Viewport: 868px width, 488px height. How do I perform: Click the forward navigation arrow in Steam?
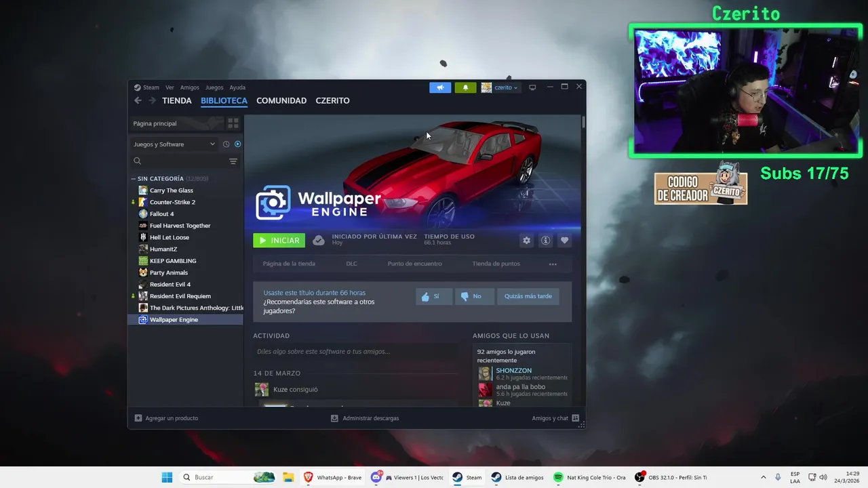(152, 100)
